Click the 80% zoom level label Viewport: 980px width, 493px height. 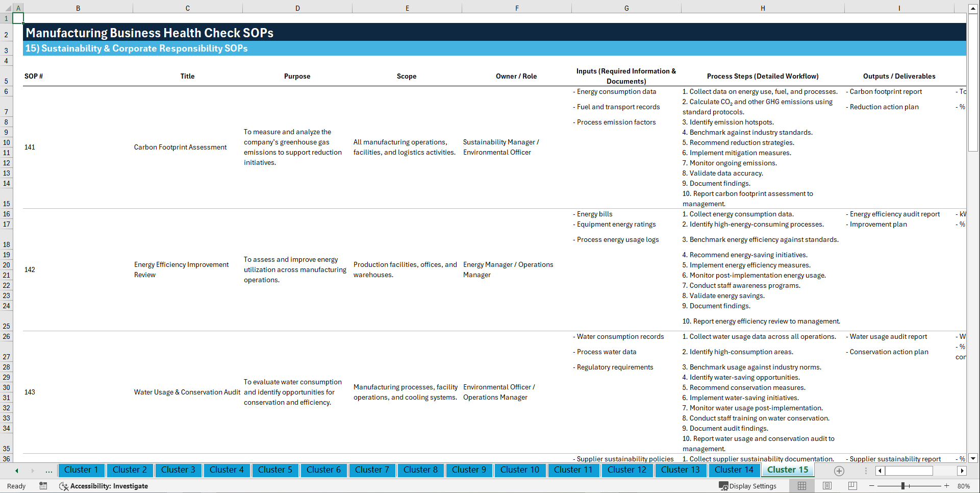tap(964, 486)
